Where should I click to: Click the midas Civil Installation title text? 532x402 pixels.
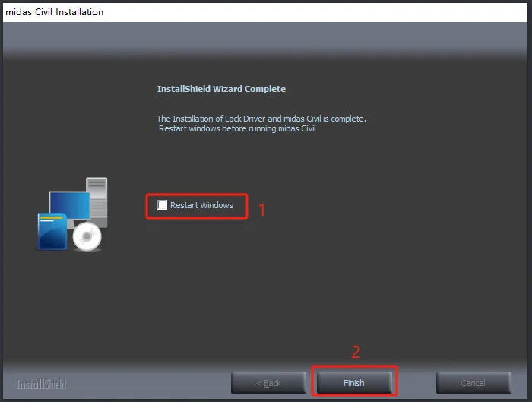pyautogui.click(x=54, y=12)
